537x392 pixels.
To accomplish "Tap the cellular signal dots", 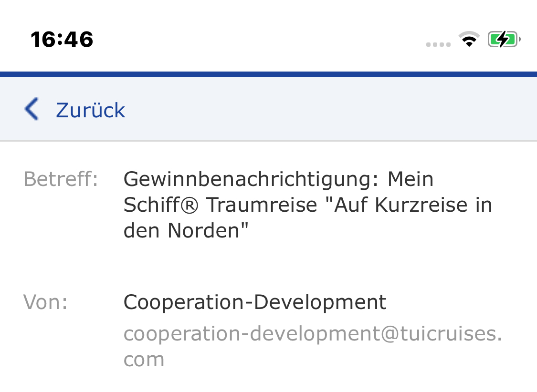I will pyautogui.click(x=438, y=45).
